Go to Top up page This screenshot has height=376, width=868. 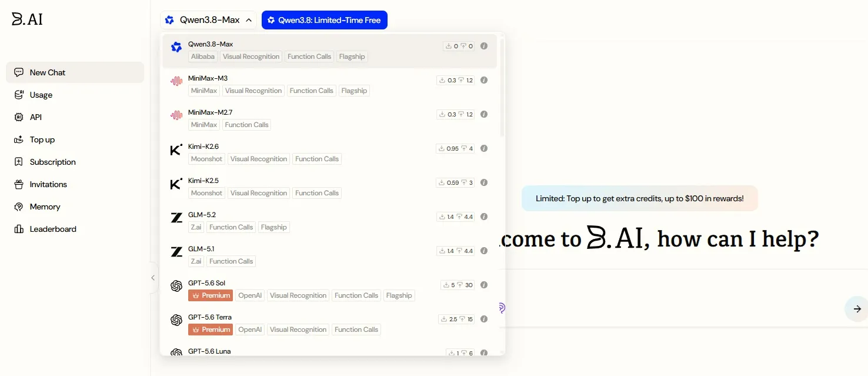point(75,139)
